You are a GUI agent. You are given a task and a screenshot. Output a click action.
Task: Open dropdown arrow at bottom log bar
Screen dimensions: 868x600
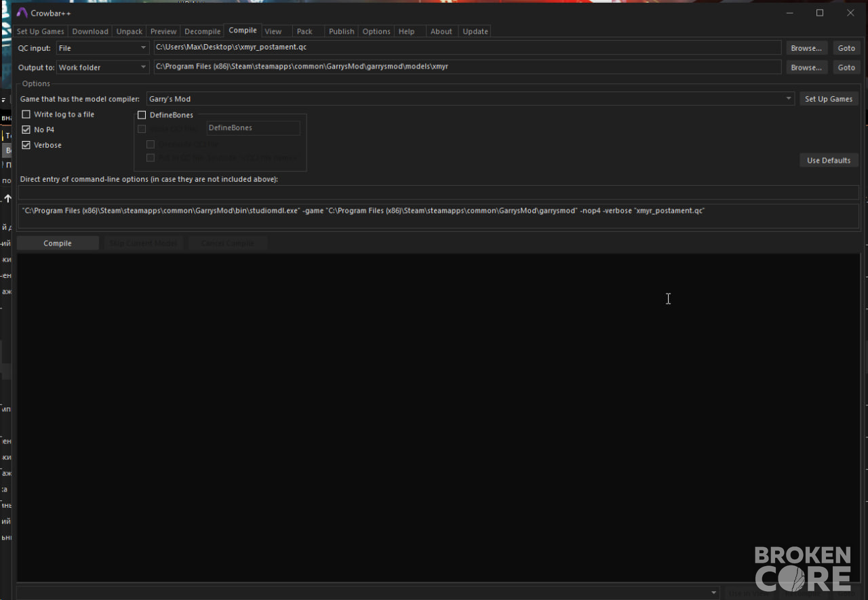click(x=713, y=593)
